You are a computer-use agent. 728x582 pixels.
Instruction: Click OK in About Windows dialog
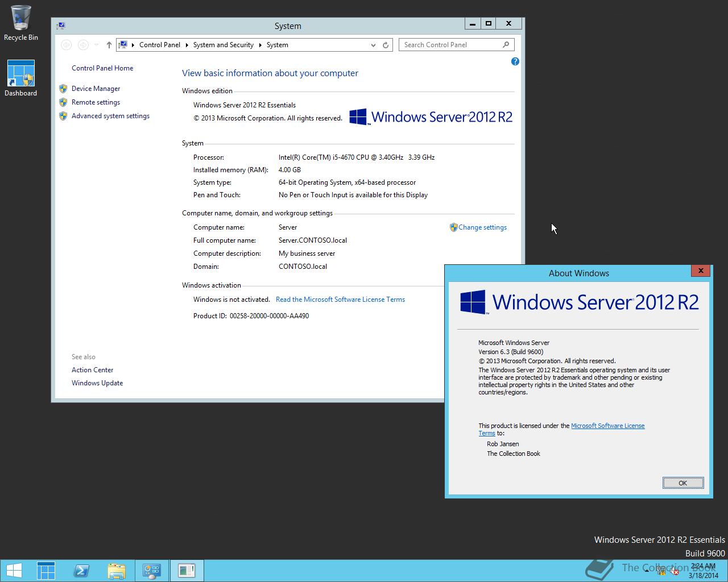683,483
